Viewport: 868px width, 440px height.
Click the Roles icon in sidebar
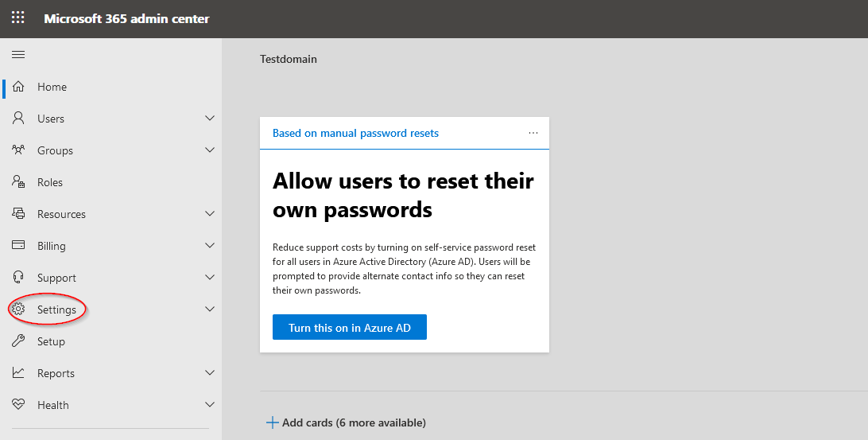19,182
